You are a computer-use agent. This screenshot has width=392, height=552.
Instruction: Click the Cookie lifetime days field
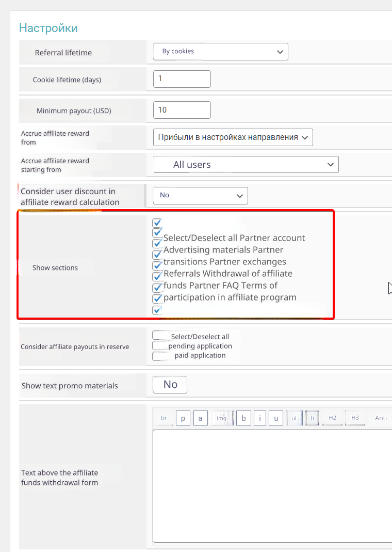(182, 79)
